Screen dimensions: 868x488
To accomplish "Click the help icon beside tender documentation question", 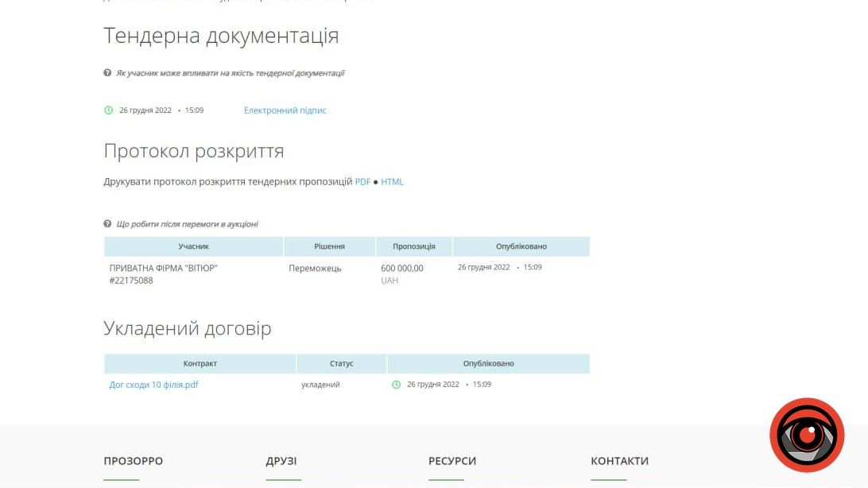I will [x=107, y=72].
